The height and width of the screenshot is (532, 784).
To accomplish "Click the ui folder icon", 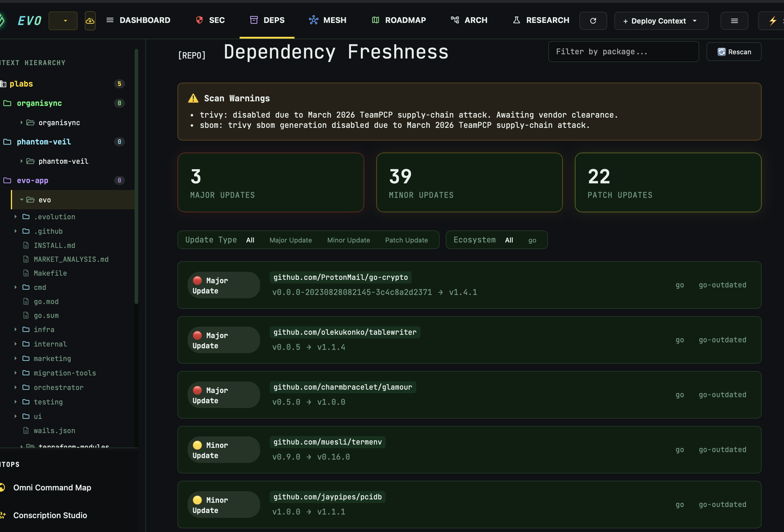I will [26, 416].
